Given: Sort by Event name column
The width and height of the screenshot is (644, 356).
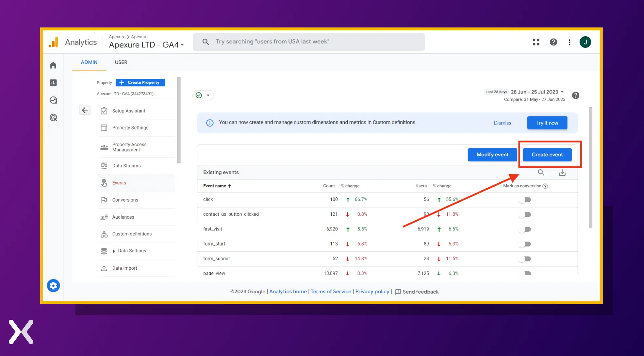Looking at the screenshot, I should pyautogui.click(x=217, y=186).
